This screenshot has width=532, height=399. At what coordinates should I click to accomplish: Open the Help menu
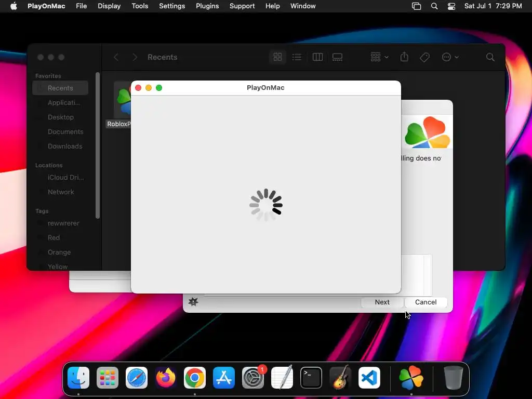tap(272, 6)
